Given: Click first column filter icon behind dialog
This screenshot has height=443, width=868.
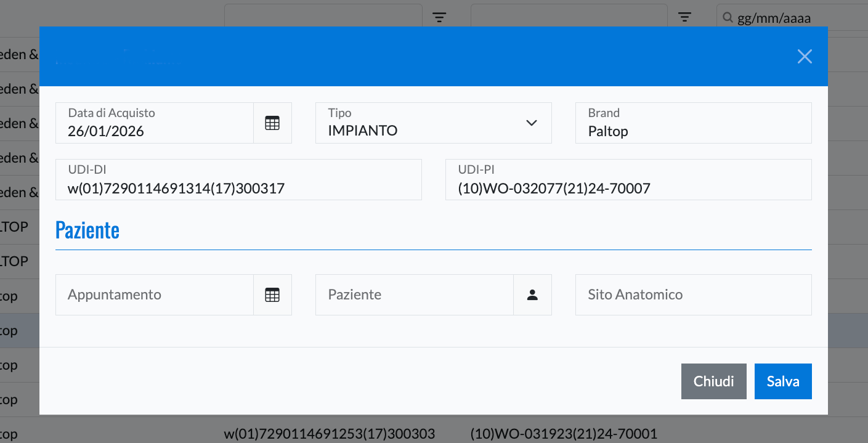Looking at the screenshot, I should click(439, 18).
